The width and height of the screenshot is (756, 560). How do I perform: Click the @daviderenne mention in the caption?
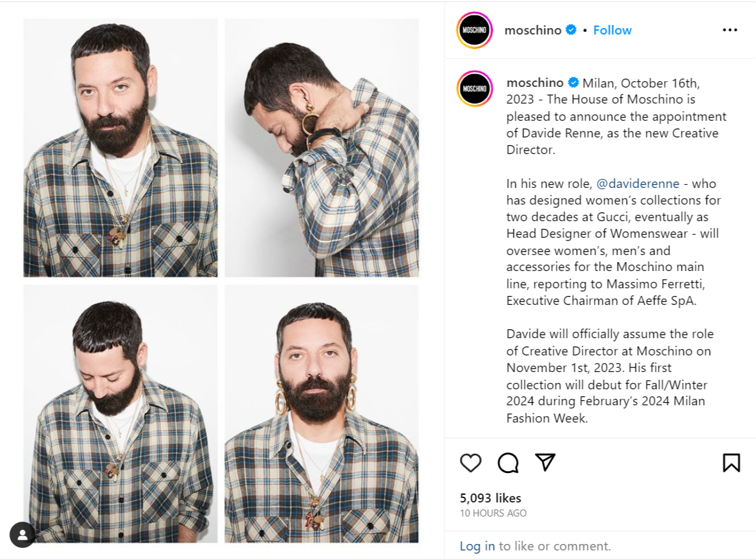[x=638, y=183]
